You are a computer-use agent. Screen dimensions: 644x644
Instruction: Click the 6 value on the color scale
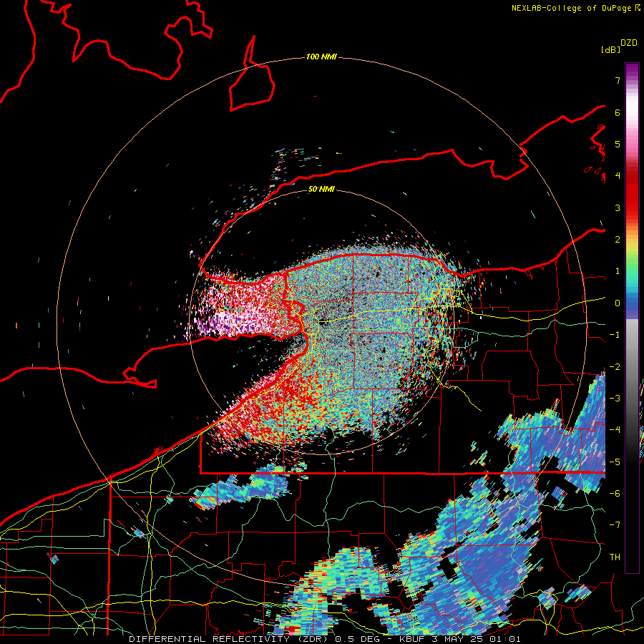pyautogui.click(x=618, y=112)
